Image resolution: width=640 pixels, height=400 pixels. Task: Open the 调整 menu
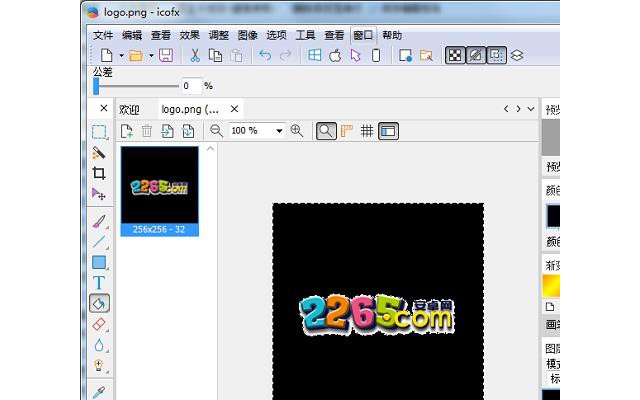click(219, 36)
